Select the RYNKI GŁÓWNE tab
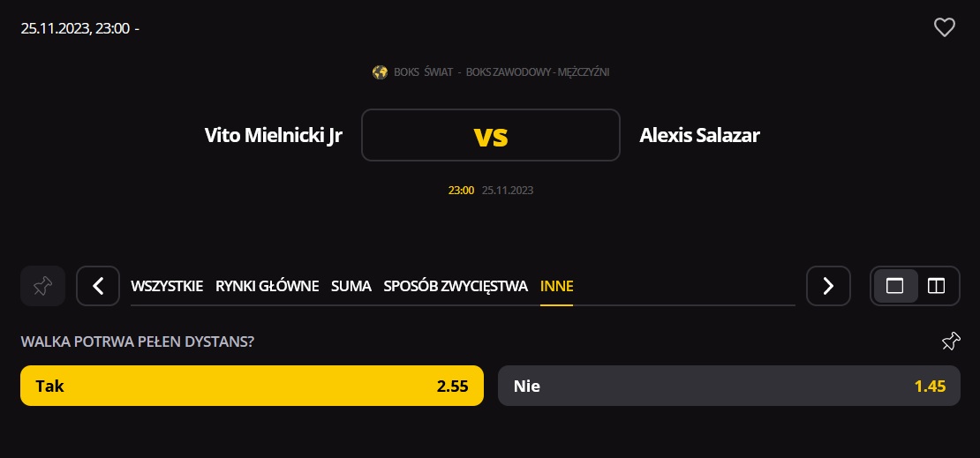The image size is (980, 458). pyautogui.click(x=267, y=286)
